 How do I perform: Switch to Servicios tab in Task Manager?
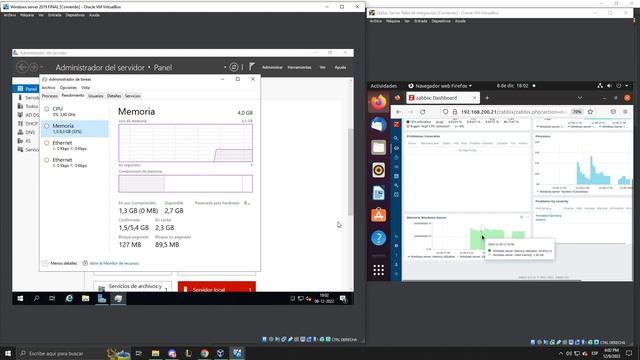coord(132,96)
